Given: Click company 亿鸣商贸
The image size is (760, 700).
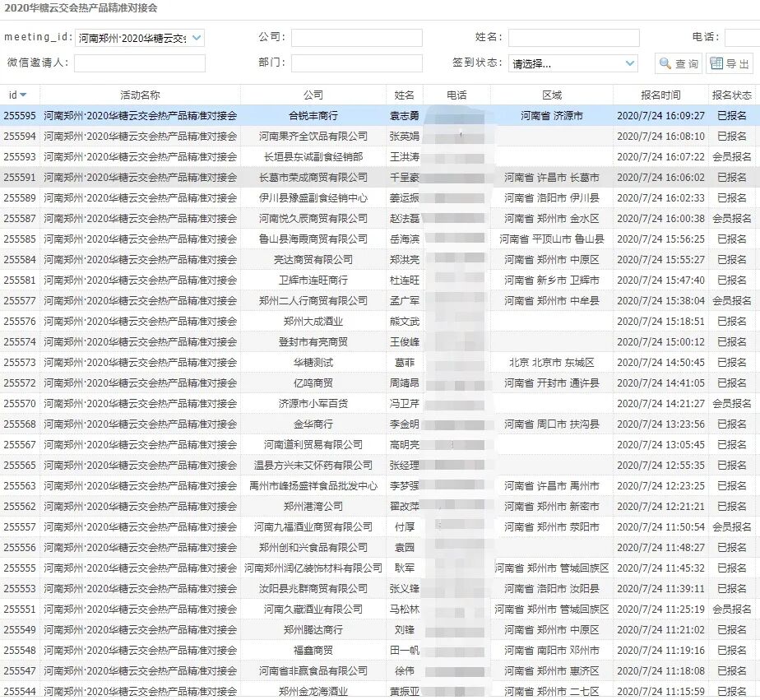Looking at the screenshot, I should click(313, 383).
